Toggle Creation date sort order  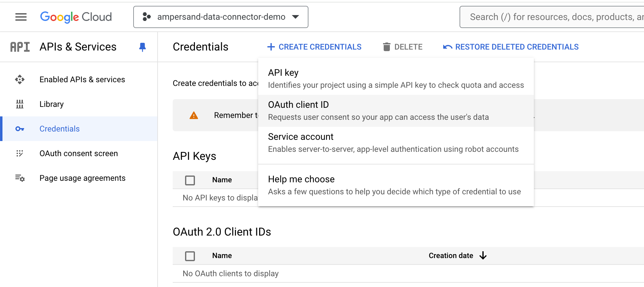click(x=483, y=256)
